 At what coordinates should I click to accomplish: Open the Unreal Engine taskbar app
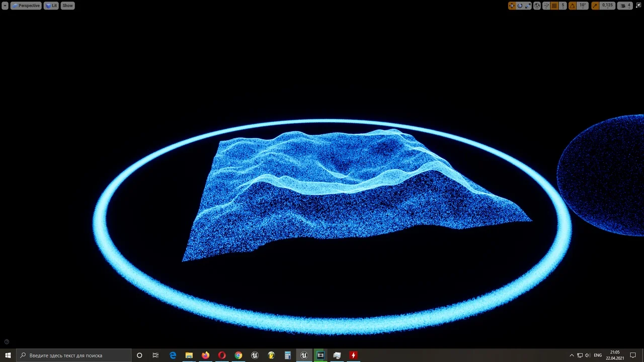[x=304, y=355]
